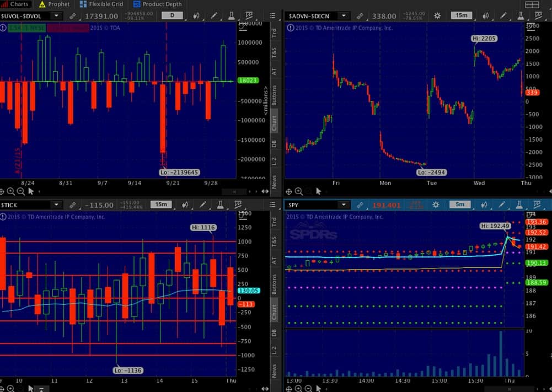
Task: Click link icon on $ADVN-$DECN chart
Action: click(x=360, y=16)
